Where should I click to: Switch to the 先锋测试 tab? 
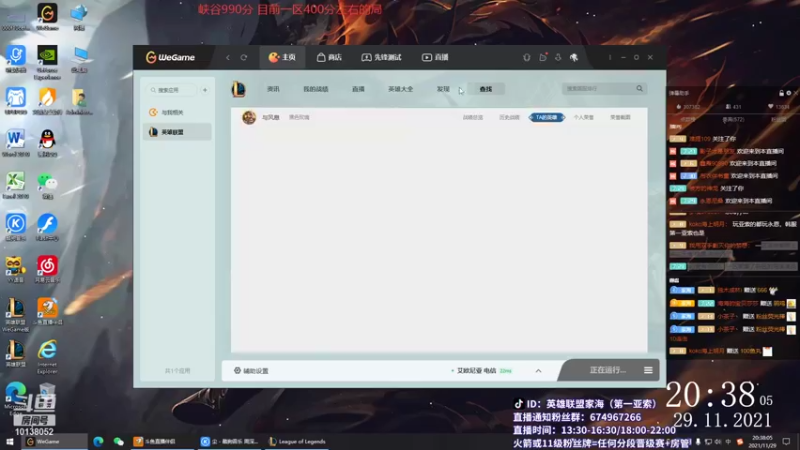(x=382, y=57)
